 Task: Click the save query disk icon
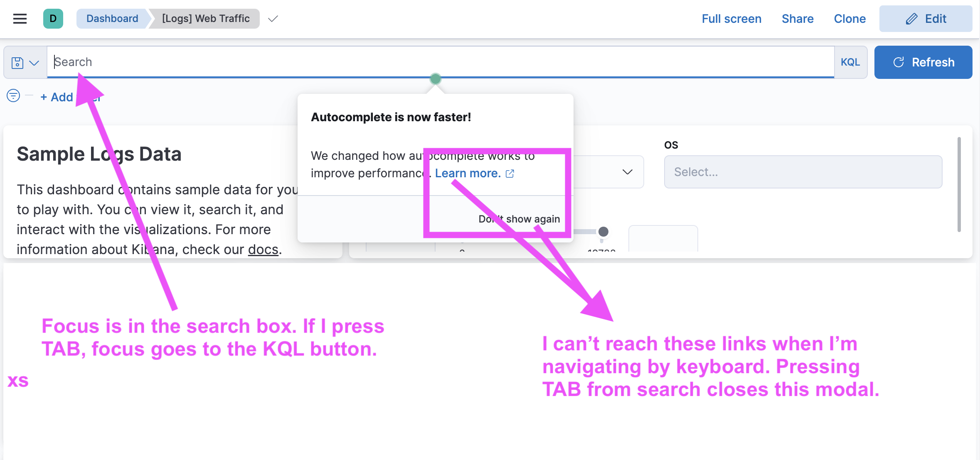click(x=17, y=62)
